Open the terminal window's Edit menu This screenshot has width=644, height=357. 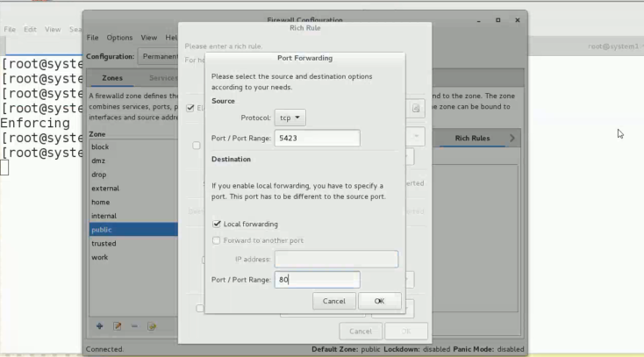tap(30, 29)
